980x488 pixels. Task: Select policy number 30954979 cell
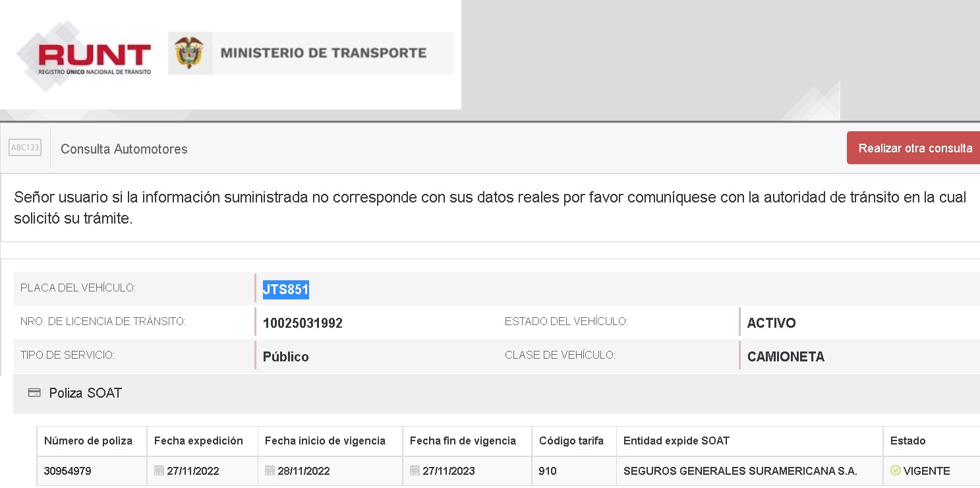(x=67, y=471)
